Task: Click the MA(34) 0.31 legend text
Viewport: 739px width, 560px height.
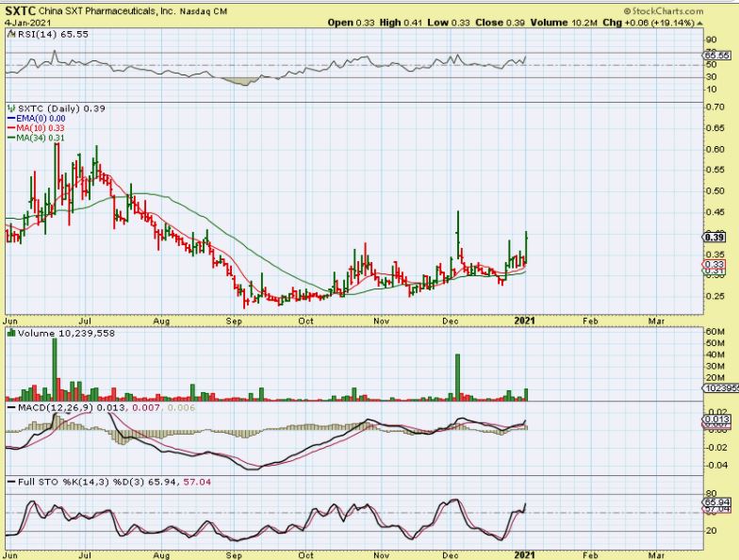Action: pos(41,138)
